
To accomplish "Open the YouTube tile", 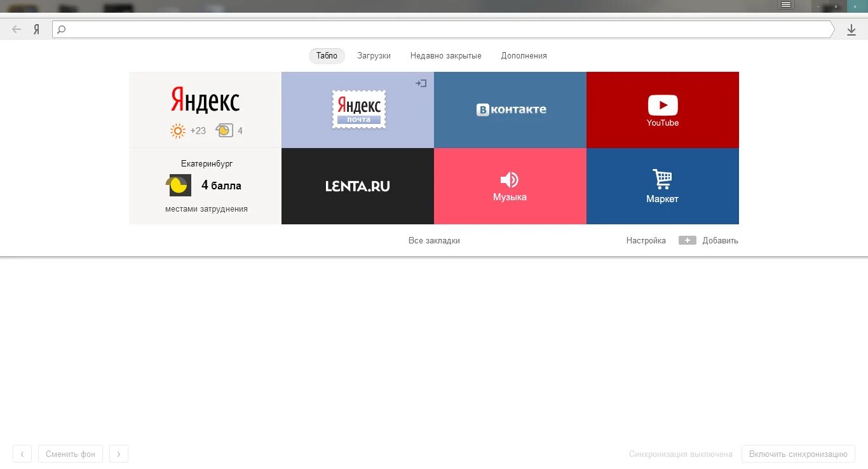I will pos(663,110).
